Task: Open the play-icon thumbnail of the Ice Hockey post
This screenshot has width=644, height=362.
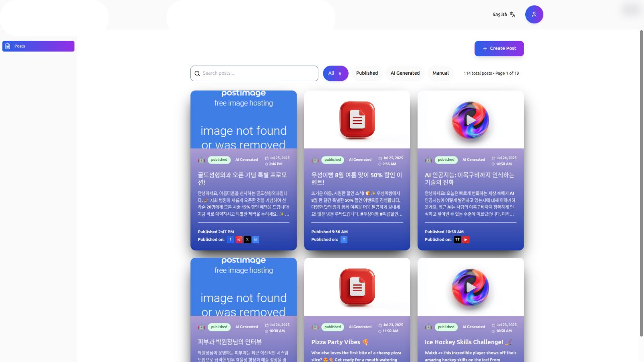Action: coord(471,287)
